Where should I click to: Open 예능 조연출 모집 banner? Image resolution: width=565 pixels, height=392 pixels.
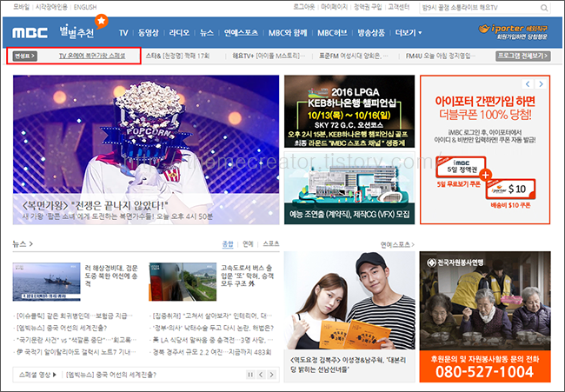click(349, 188)
